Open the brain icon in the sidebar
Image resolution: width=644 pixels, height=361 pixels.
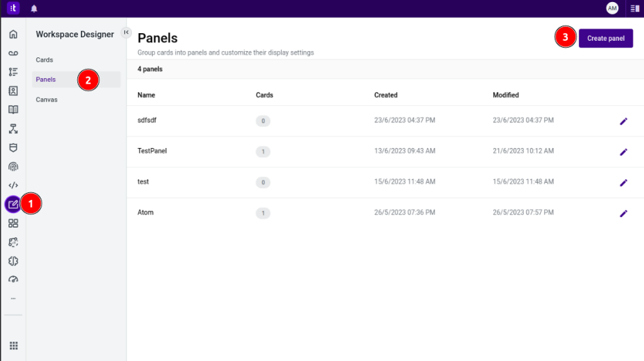coord(13,261)
